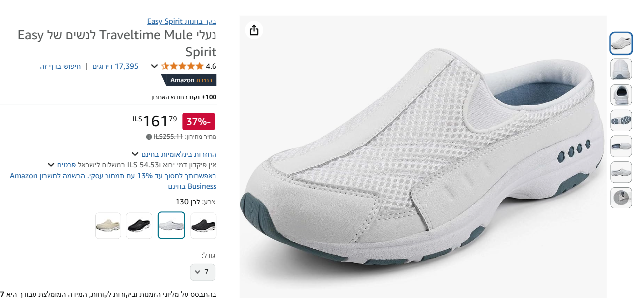Expand the פרטים shipping details

[x=51, y=165]
